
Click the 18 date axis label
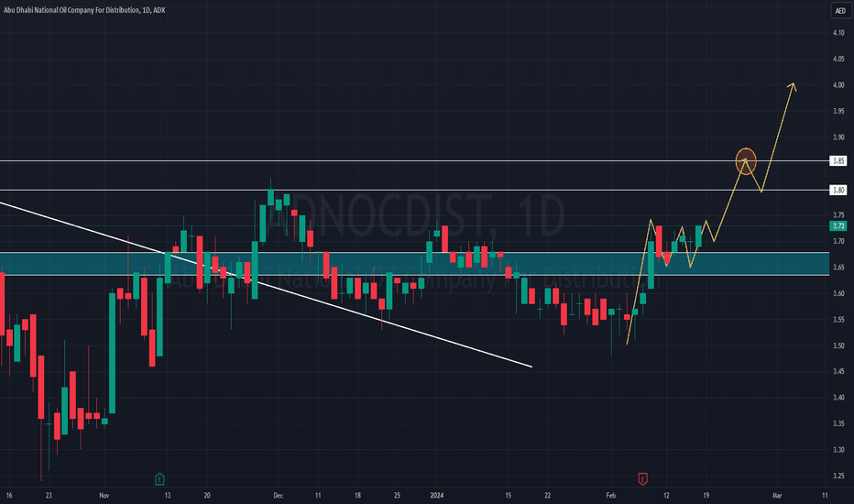tap(357, 495)
